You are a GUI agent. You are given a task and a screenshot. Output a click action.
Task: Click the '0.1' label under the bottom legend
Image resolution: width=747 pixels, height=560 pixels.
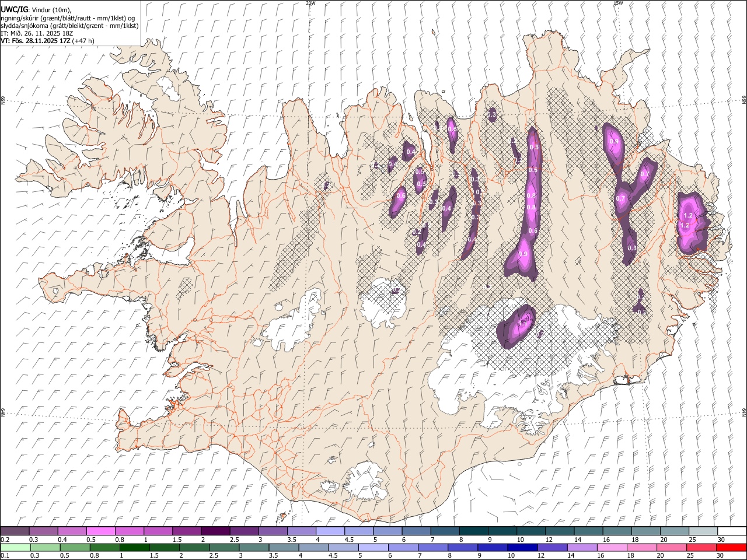pyautogui.click(x=5, y=555)
